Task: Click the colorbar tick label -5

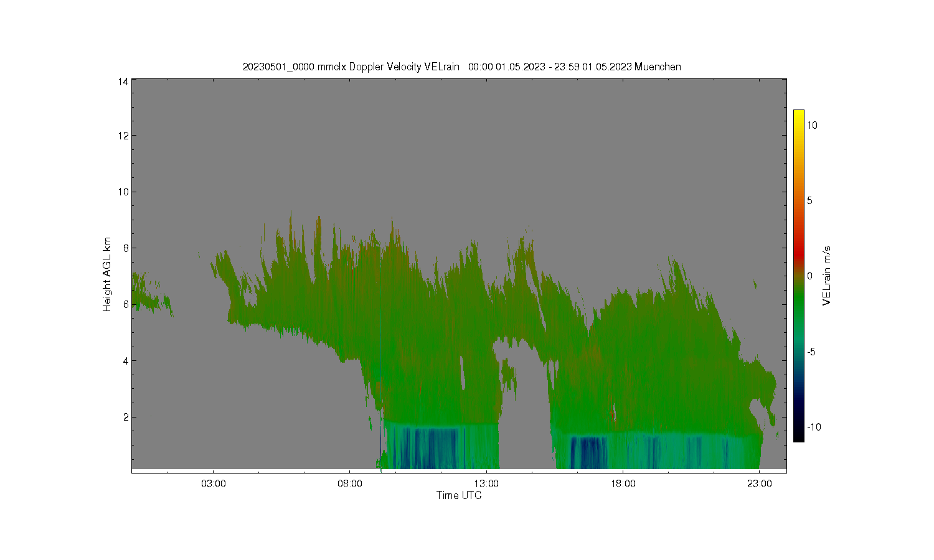Action: pos(811,352)
